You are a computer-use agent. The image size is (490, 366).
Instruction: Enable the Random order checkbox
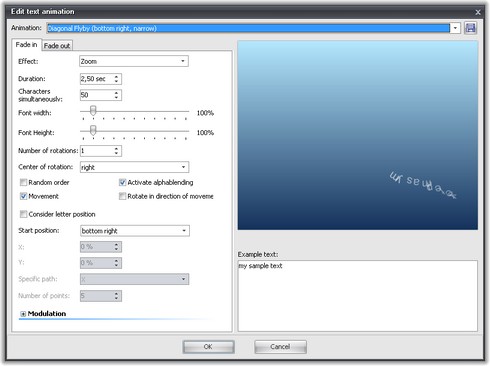pos(23,182)
